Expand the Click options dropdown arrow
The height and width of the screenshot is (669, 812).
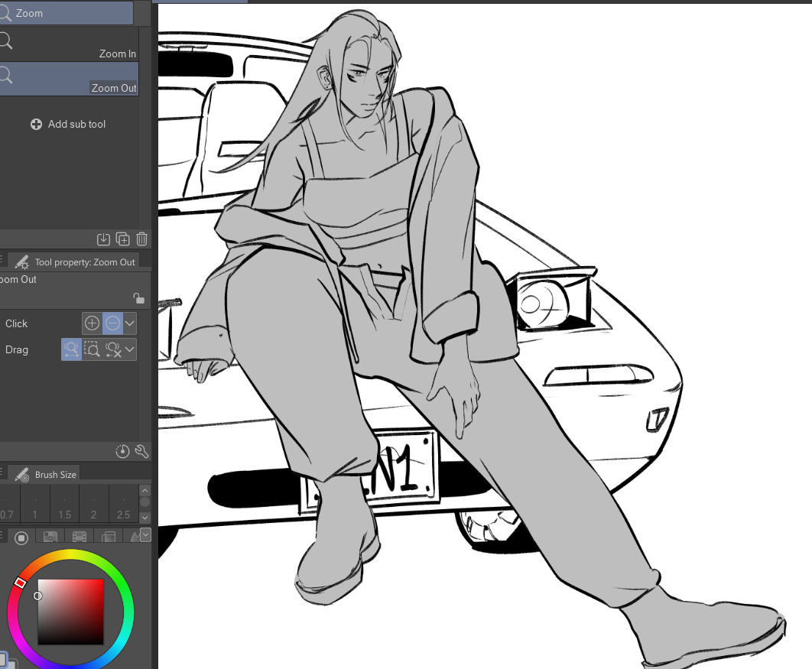tap(130, 323)
